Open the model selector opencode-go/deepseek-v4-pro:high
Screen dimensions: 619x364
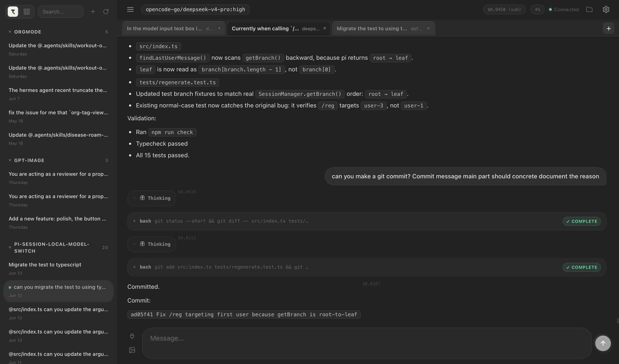coord(195,9)
